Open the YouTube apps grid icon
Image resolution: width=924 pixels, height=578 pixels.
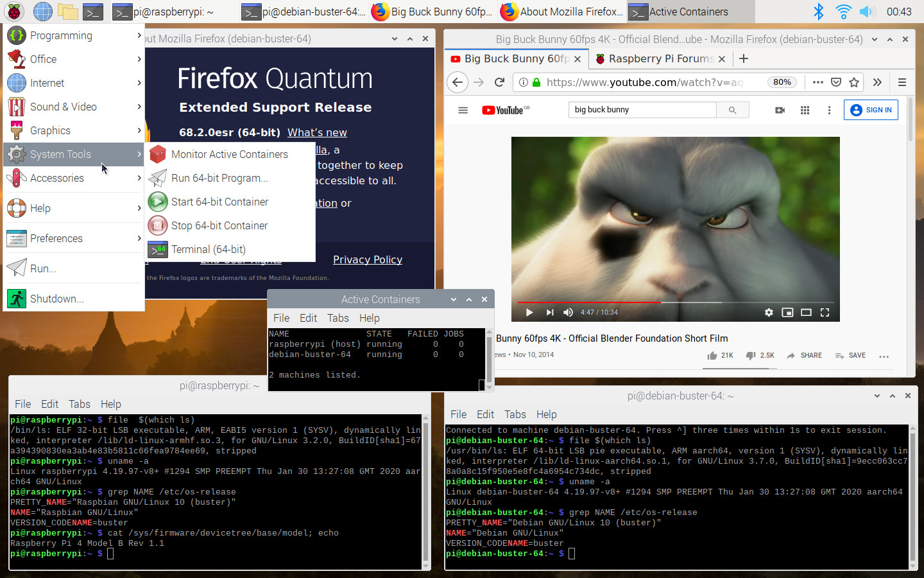pos(805,110)
